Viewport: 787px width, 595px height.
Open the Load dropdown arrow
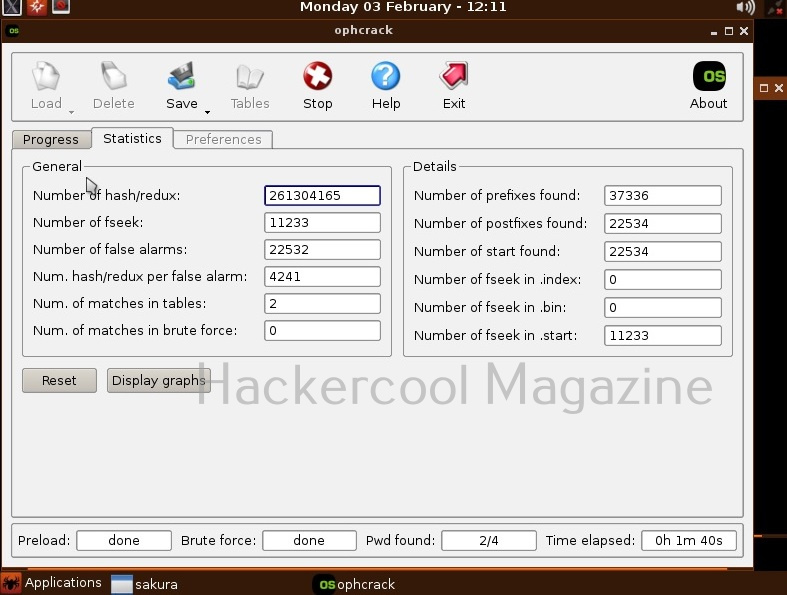(71, 112)
